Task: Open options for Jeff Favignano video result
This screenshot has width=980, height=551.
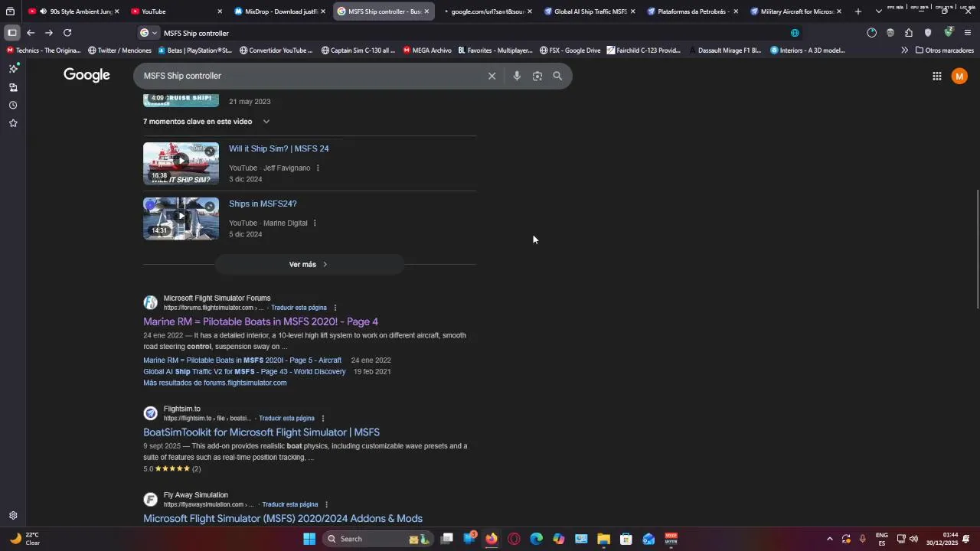Action: pyautogui.click(x=318, y=168)
